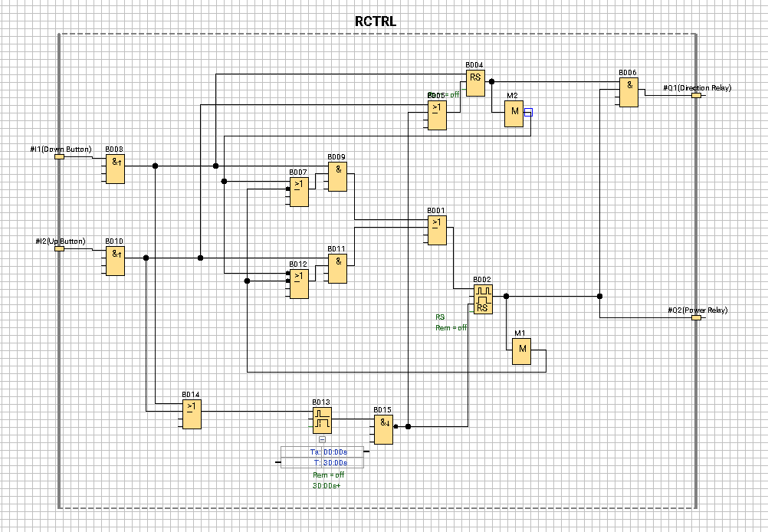
Task: Click the Q2 Power Relay output connector
Action: [696, 317]
